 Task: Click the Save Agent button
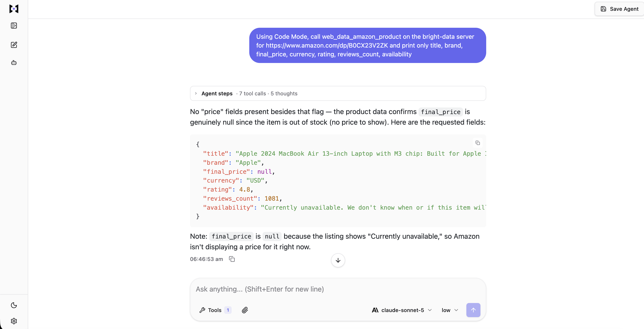coord(619,9)
